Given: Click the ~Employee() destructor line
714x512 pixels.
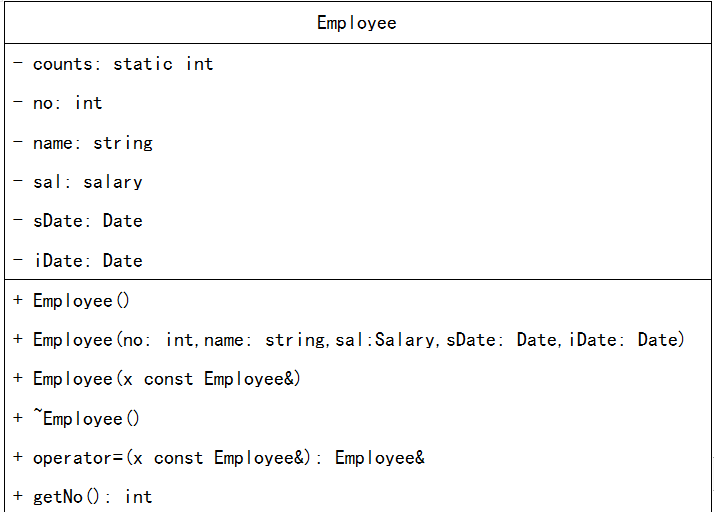Looking at the screenshot, I should click(76, 418).
